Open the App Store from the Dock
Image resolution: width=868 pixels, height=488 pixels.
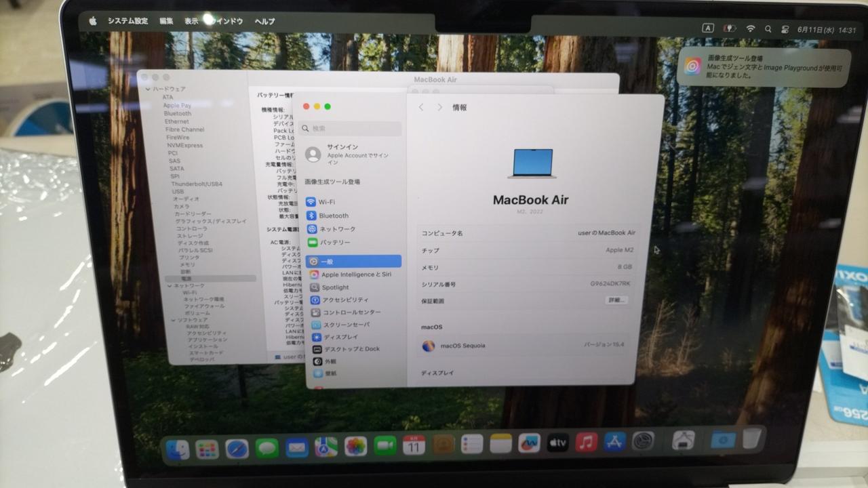coord(614,442)
